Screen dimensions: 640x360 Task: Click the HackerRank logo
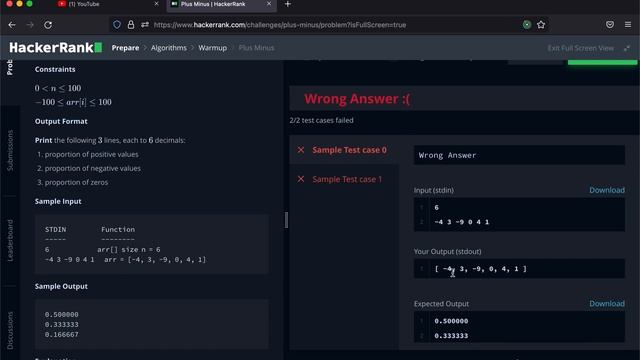pyautogui.click(x=56, y=48)
